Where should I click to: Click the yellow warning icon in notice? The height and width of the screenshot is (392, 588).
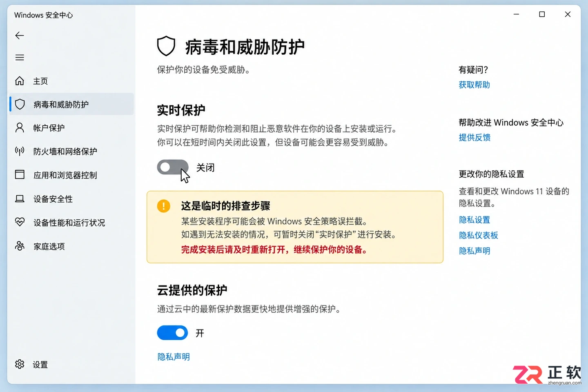(x=164, y=206)
